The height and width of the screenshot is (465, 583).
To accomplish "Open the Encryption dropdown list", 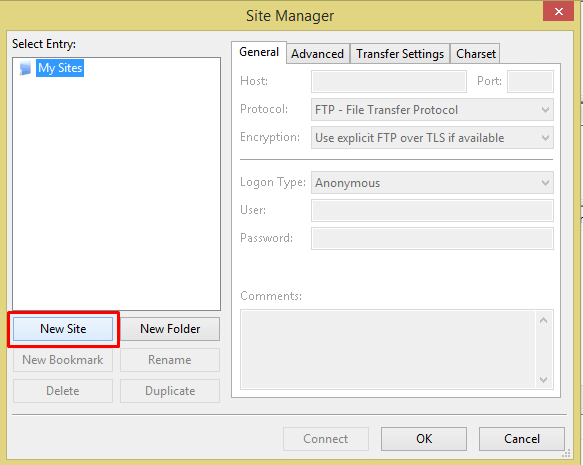I will (432, 138).
